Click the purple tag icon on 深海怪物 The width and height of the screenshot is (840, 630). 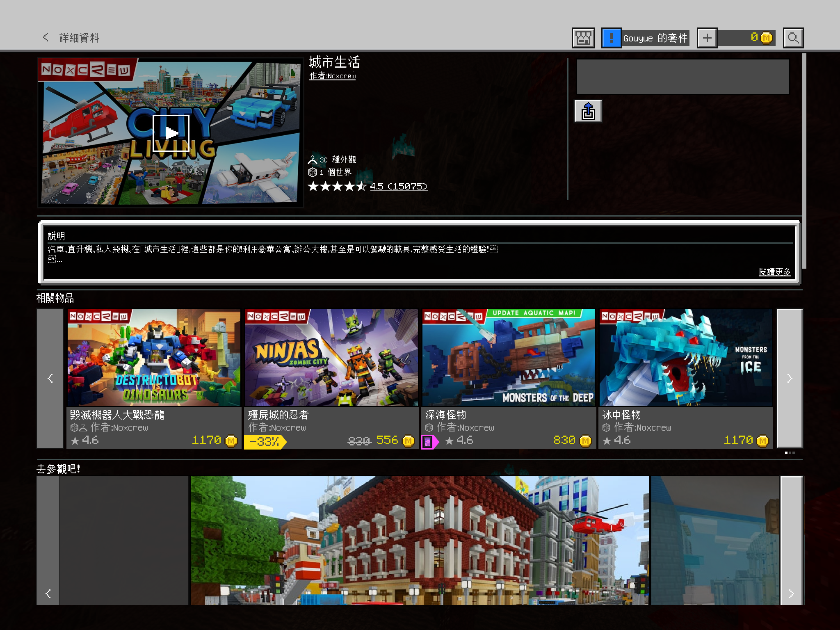click(x=427, y=441)
